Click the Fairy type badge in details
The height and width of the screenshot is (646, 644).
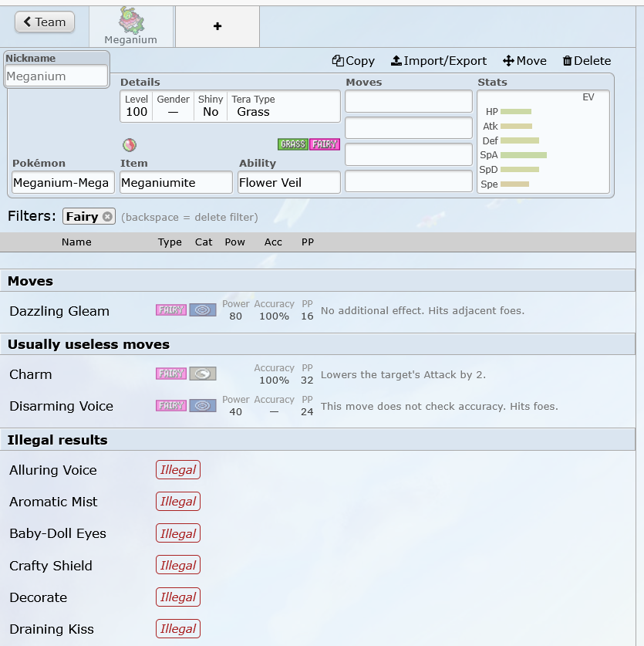point(325,144)
